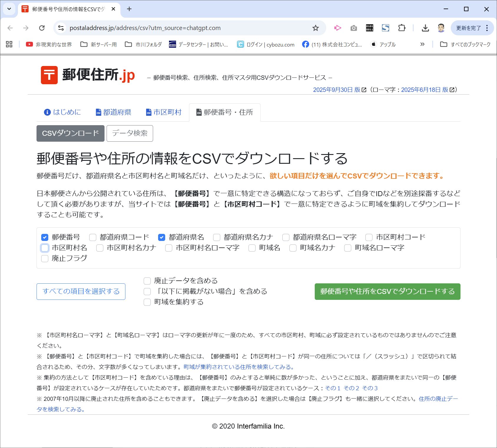The image size is (497, 448).
Task: Click the green CSV download button
Action: 387,292
